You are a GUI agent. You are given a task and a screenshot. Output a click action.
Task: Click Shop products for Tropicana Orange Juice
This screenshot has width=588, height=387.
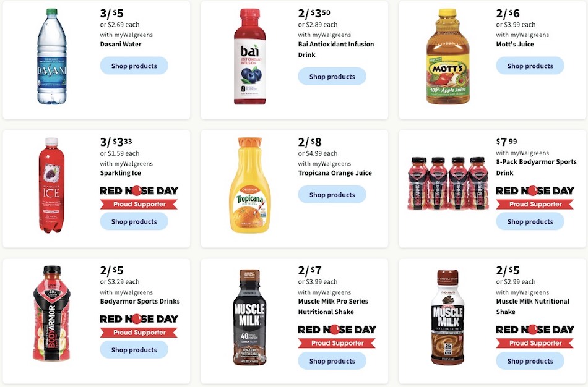(x=332, y=195)
